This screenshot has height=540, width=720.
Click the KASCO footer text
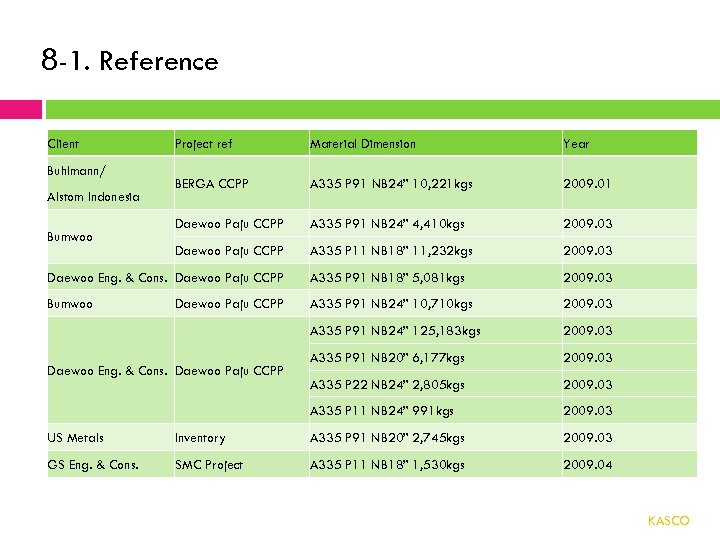(668, 521)
